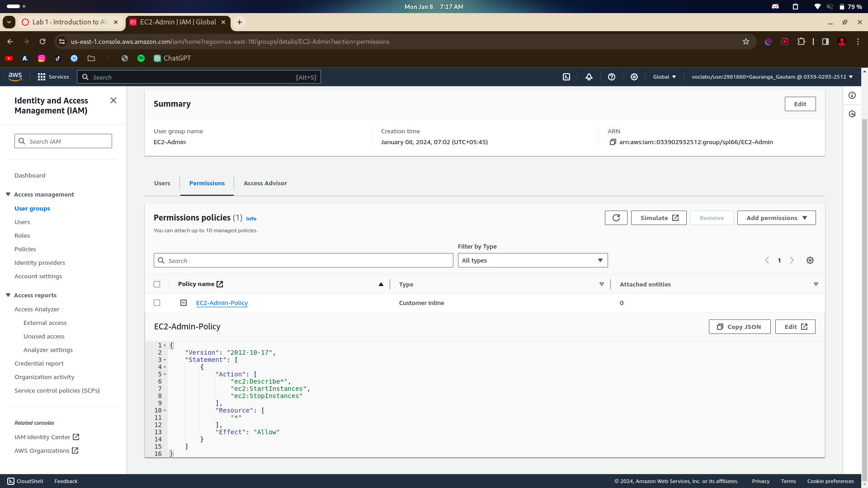The width and height of the screenshot is (868, 488).
Task: Collapse the Access management section
Action: point(8,194)
